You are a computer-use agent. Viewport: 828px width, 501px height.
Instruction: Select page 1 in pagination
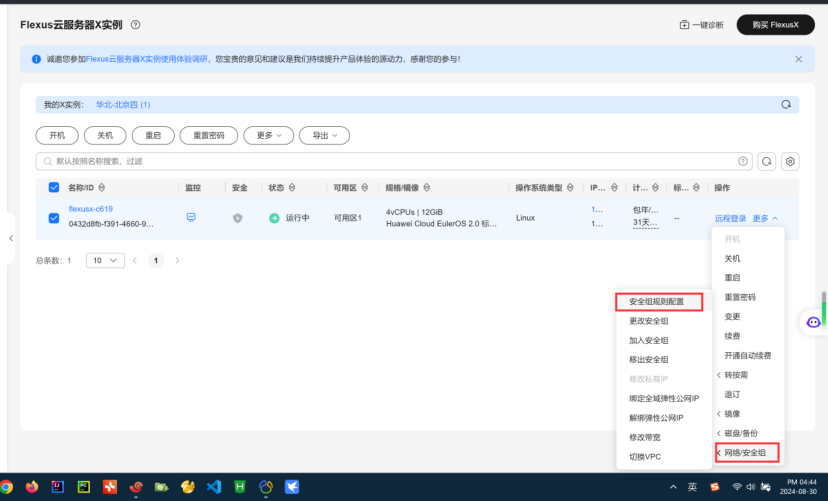tap(156, 260)
